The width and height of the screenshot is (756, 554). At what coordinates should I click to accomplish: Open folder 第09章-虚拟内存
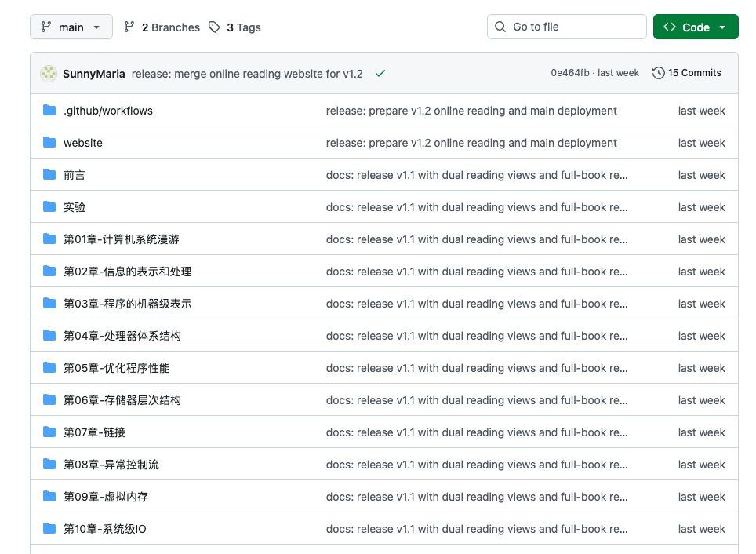point(106,497)
